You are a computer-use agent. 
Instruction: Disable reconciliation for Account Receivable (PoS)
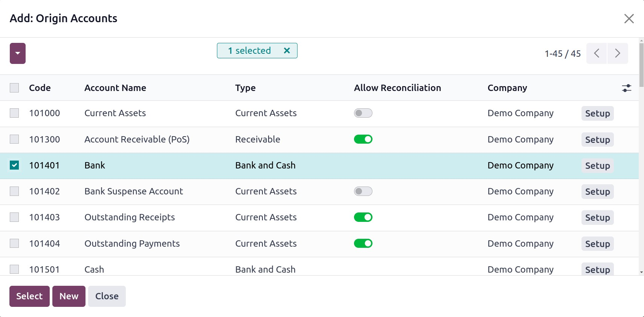pos(363,140)
